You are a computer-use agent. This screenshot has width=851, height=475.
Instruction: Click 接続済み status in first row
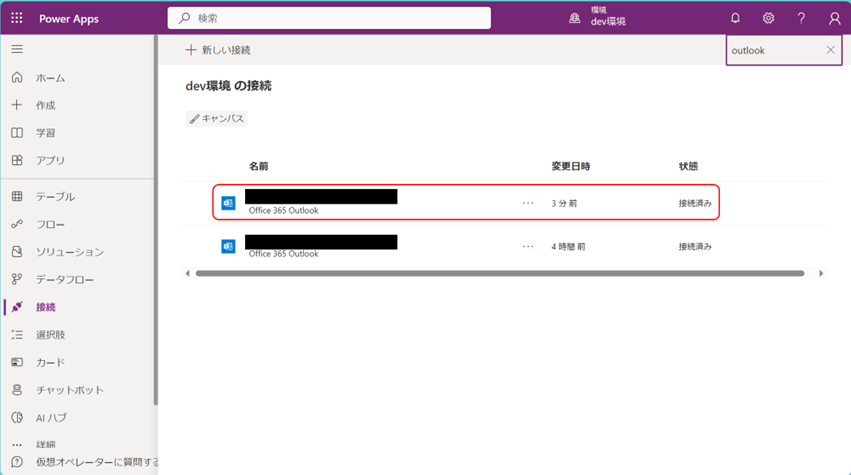(695, 203)
